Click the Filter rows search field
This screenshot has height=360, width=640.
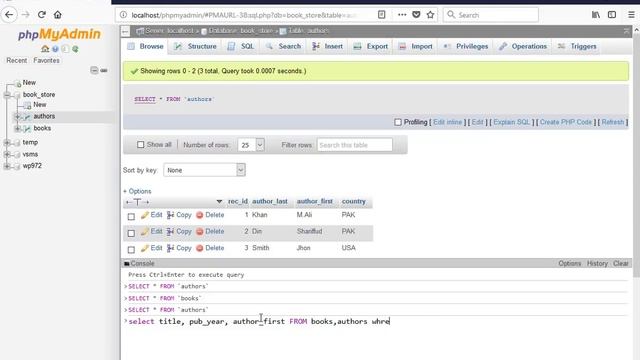pyautogui.click(x=355, y=145)
